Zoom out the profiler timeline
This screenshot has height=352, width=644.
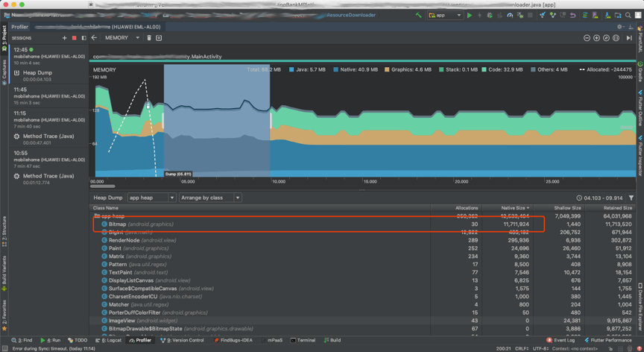coord(587,38)
